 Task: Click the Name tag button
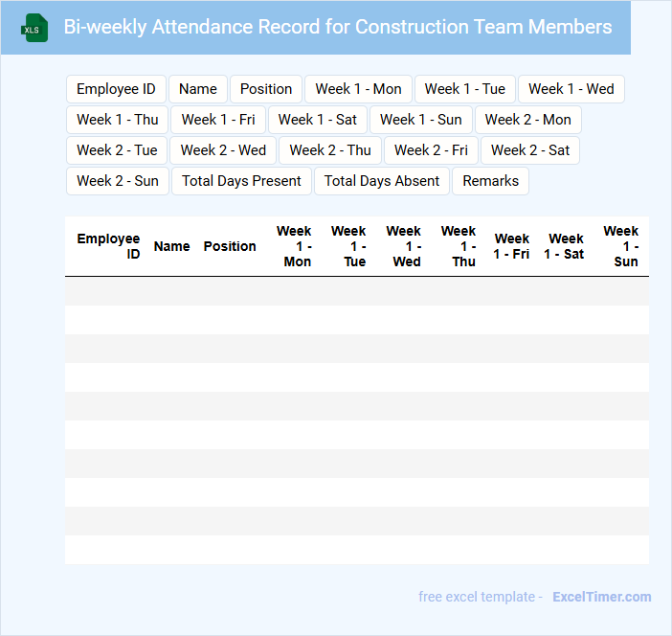coord(198,89)
